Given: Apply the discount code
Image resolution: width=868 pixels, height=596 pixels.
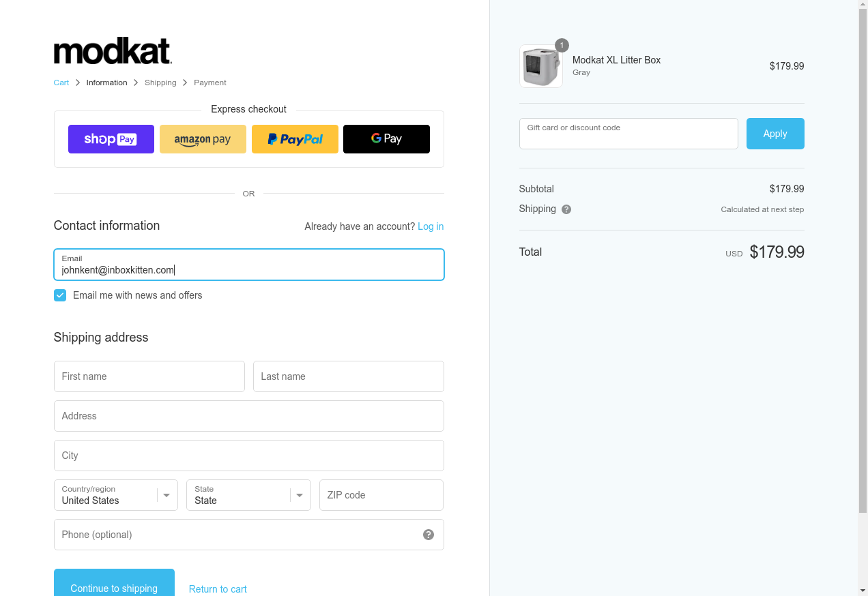Looking at the screenshot, I should (x=775, y=134).
